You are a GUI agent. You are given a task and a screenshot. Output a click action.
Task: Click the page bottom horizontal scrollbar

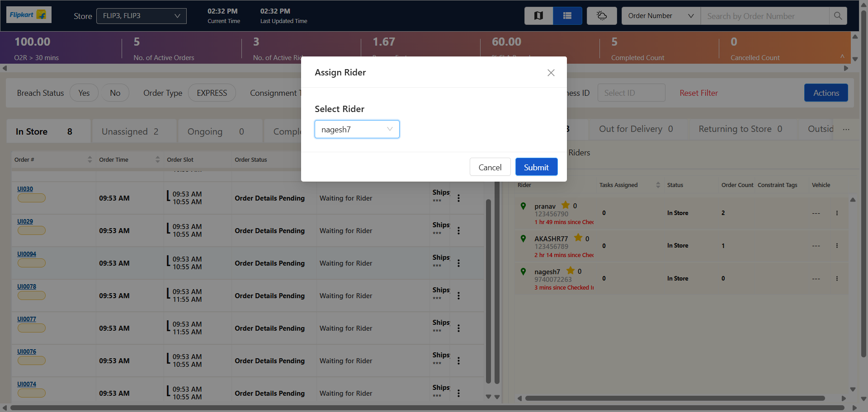tap(427, 408)
